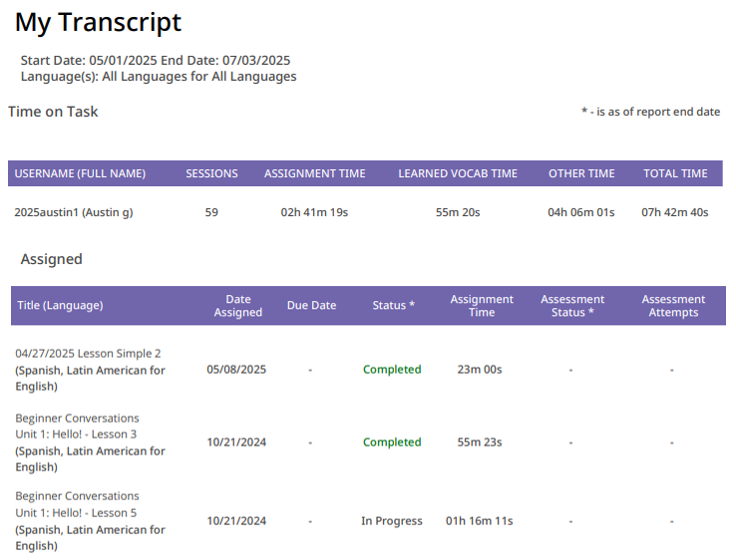Click the TOTAL TIME column header
The image size is (736, 560).
675,173
